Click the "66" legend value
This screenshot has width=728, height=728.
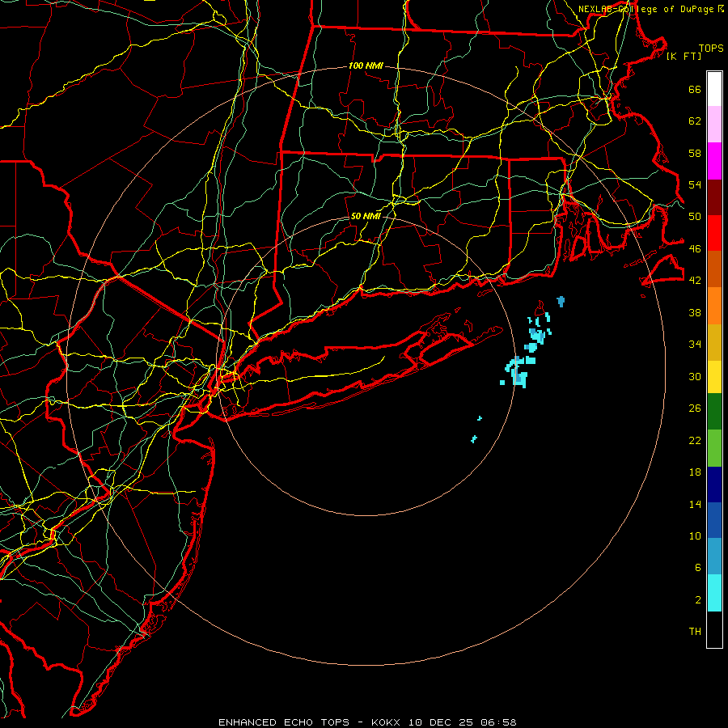[x=695, y=89]
